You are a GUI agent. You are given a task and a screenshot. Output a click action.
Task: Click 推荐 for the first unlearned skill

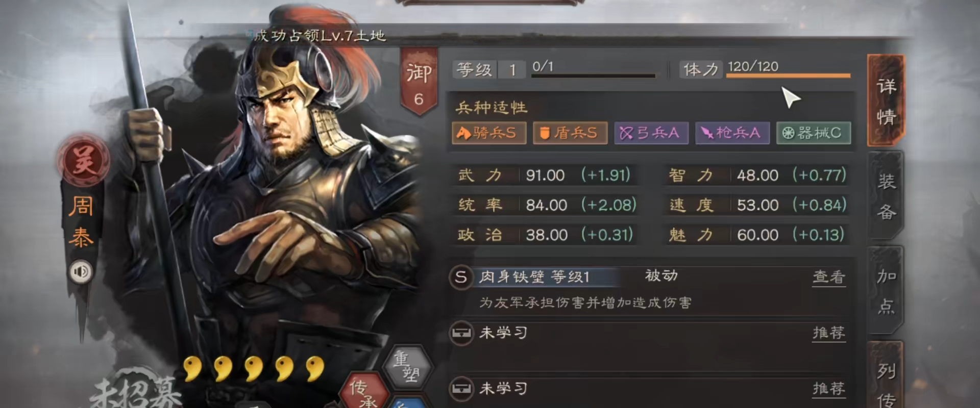[x=829, y=333]
